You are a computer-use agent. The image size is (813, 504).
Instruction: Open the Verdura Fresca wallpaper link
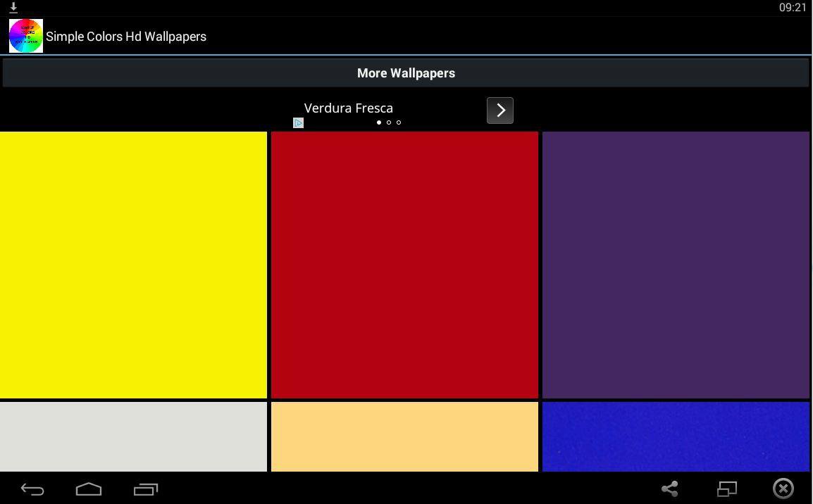point(348,108)
